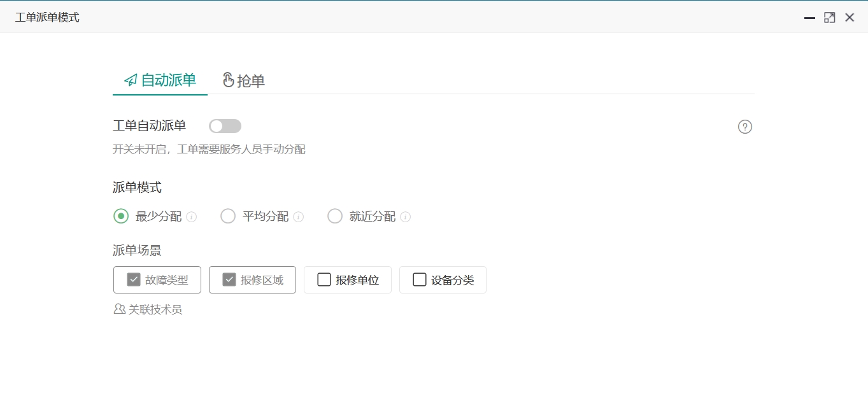
Task: Click the hand icon on 抢单 tab
Action: pos(227,80)
